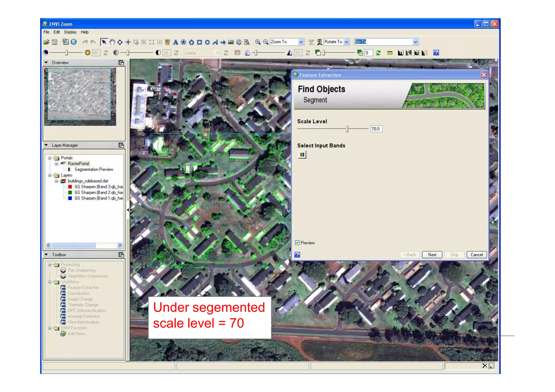
Task: Click the green refresh arrows icon
Action: click(x=378, y=53)
